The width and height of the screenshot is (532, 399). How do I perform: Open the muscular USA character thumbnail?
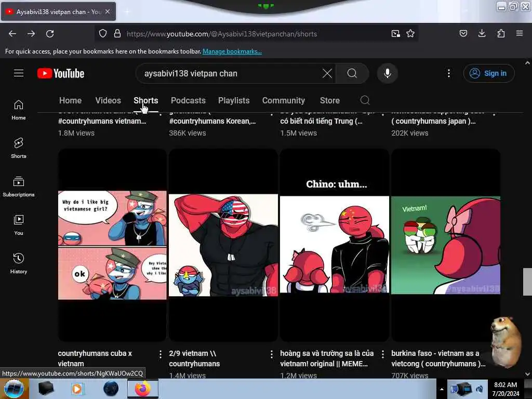223,245
